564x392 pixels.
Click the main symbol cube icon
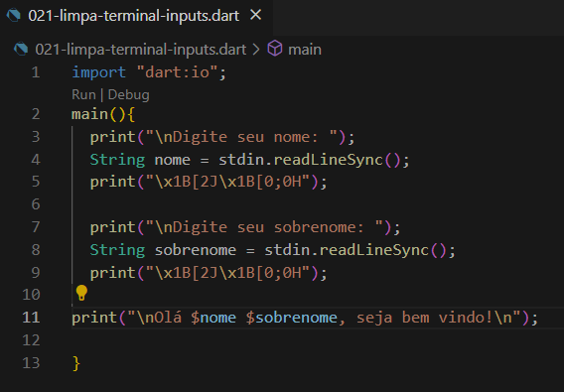[275, 49]
